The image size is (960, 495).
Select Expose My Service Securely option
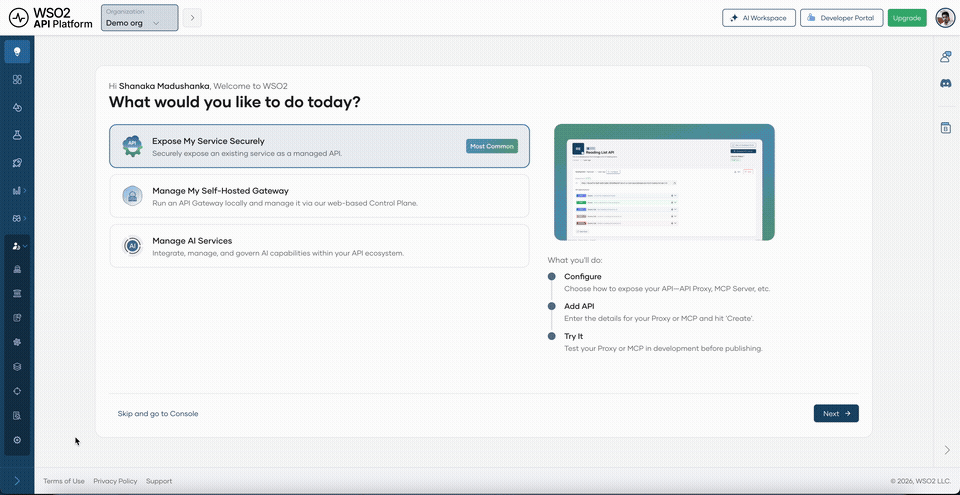[320, 146]
